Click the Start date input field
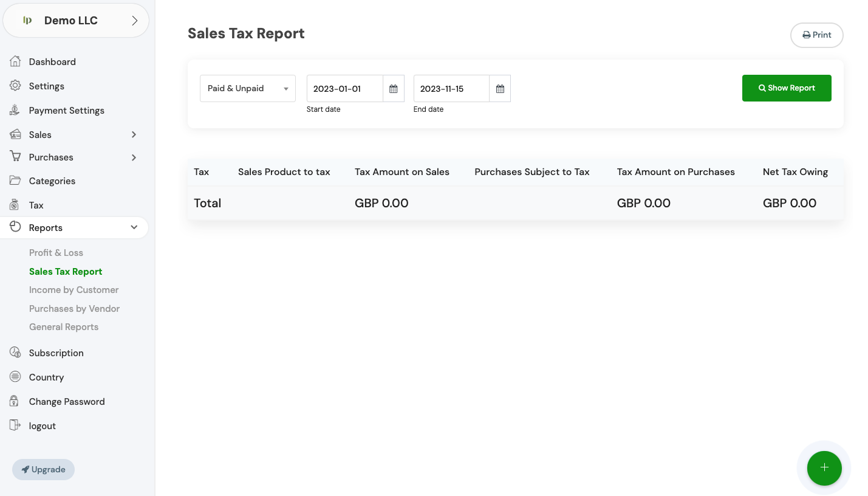 (x=344, y=89)
